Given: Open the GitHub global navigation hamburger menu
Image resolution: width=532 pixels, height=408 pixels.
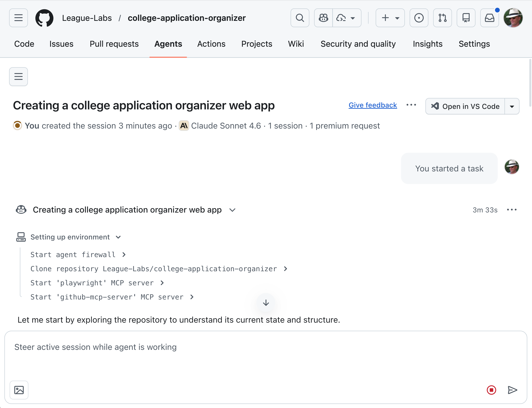Looking at the screenshot, I should pos(18,18).
